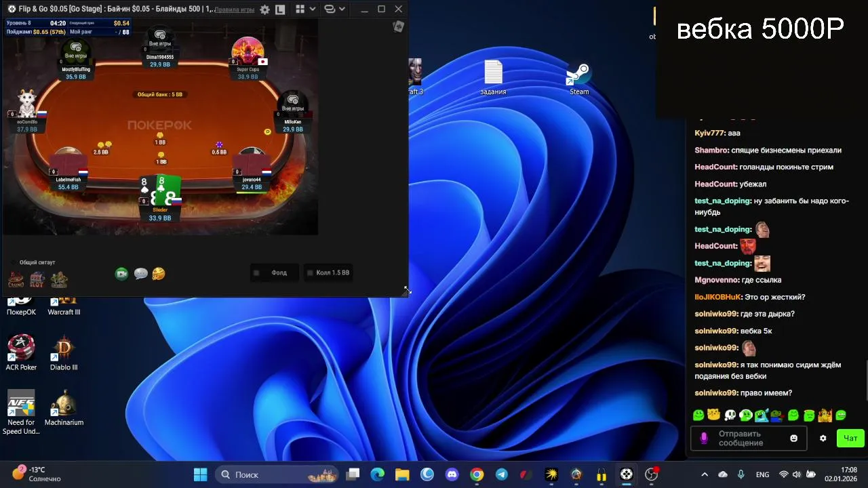This screenshot has width=868, height=488.
Task: Click username lIoJIKOBHuK in chat
Action: (718, 297)
